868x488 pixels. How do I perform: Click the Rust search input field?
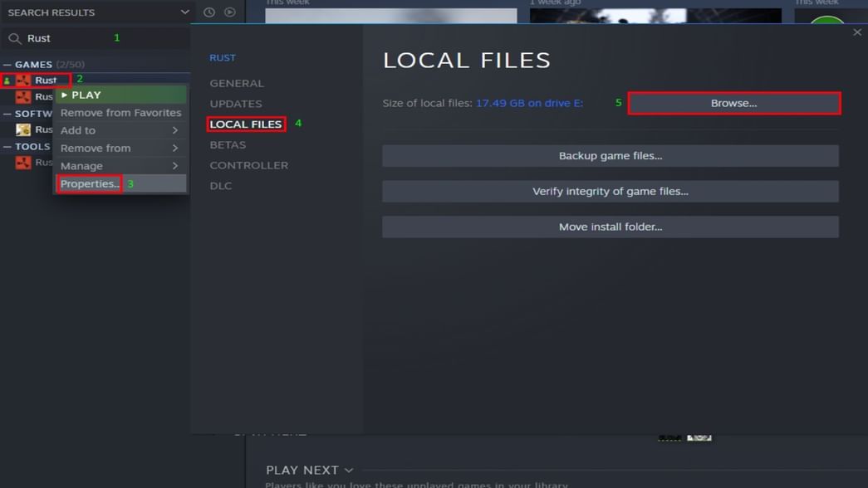[91, 38]
